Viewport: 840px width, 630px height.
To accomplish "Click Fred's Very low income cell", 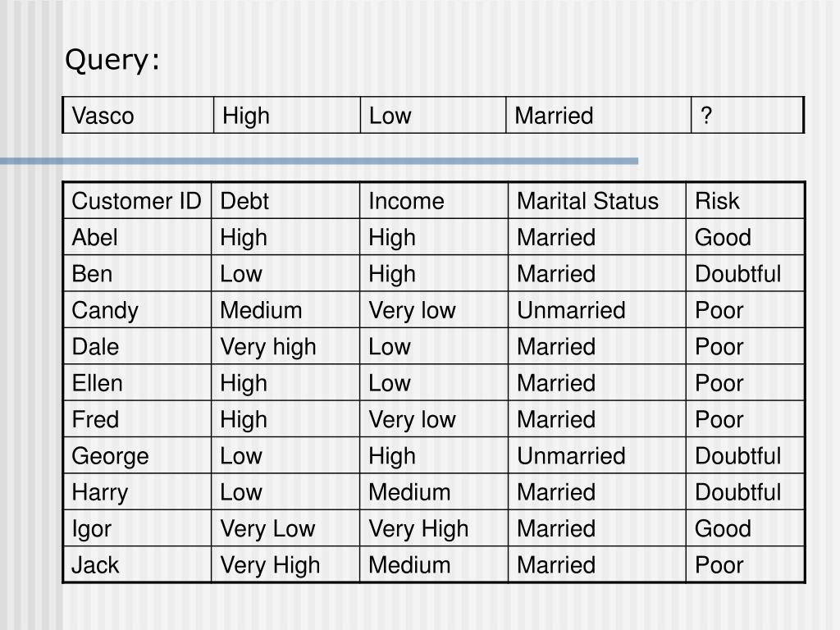I will (x=434, y=419).
